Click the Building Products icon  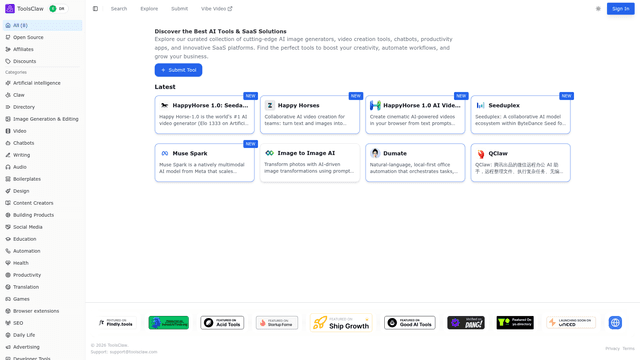pyautogui.click(x=8, y=215)
